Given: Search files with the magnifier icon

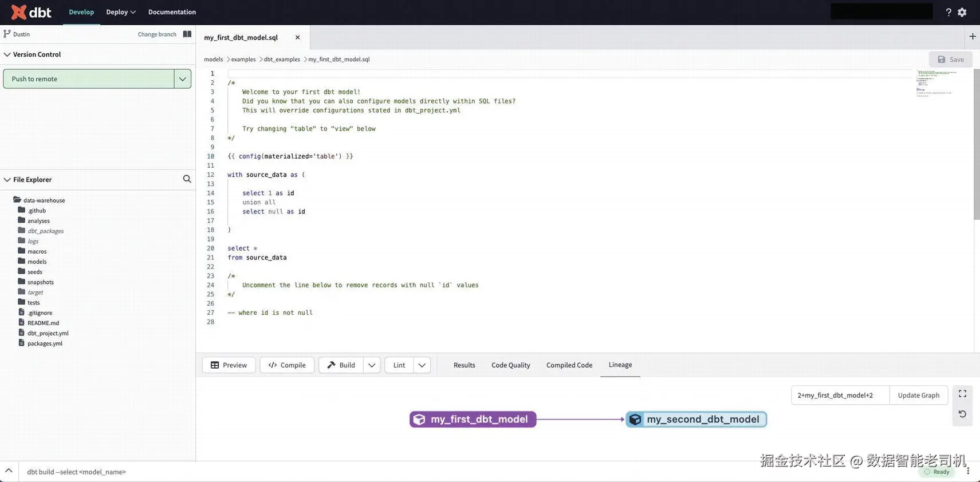Looking at the screenshot, I should click(x=187, y=179).
